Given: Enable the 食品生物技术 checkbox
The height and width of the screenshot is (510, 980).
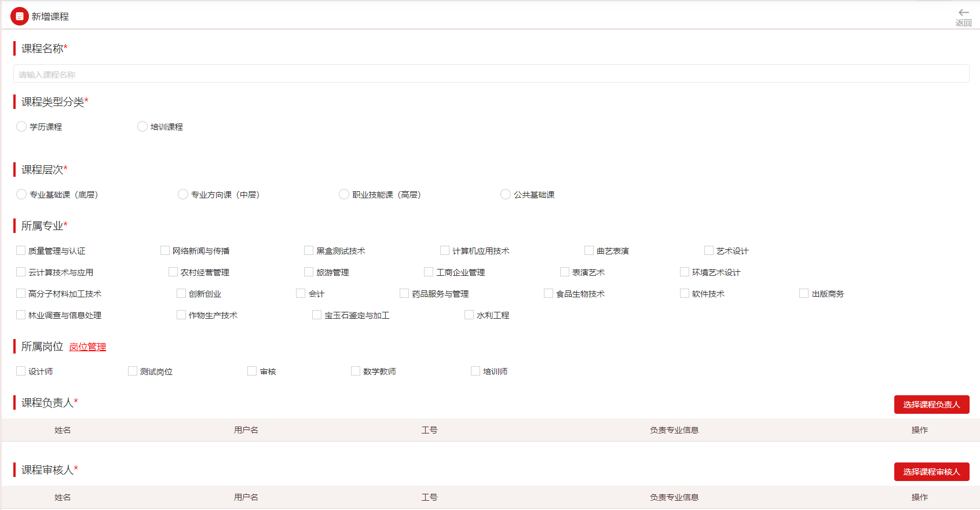Looking at the screenshot, I should tap(548, 293).
